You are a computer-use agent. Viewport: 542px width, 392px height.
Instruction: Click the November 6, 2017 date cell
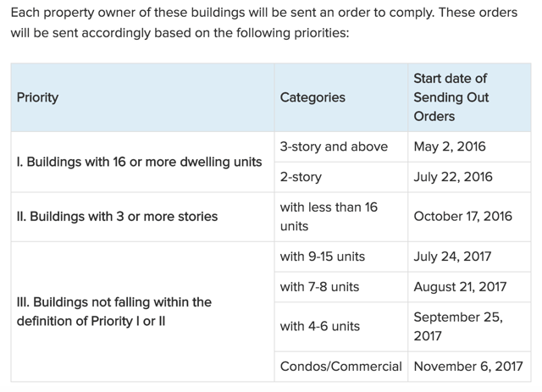[469, 367]
